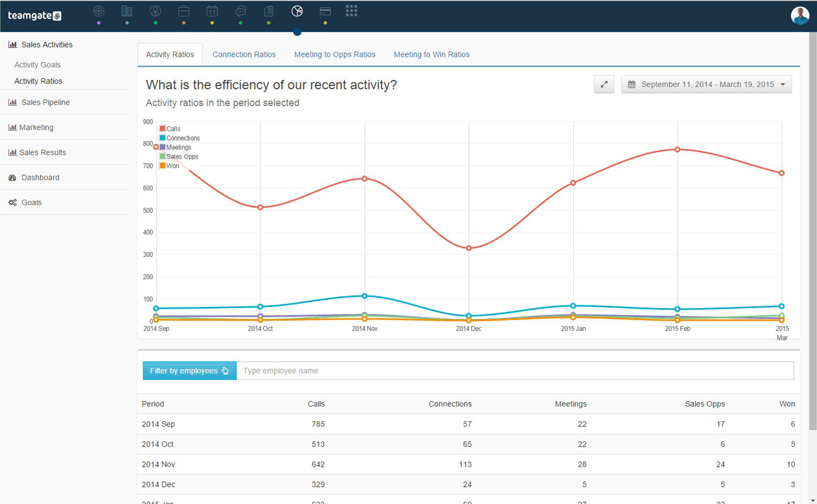The width and height of the screenshot is (817, 504).
Task: Click the credit card billing icon
Action: [325, 11]
